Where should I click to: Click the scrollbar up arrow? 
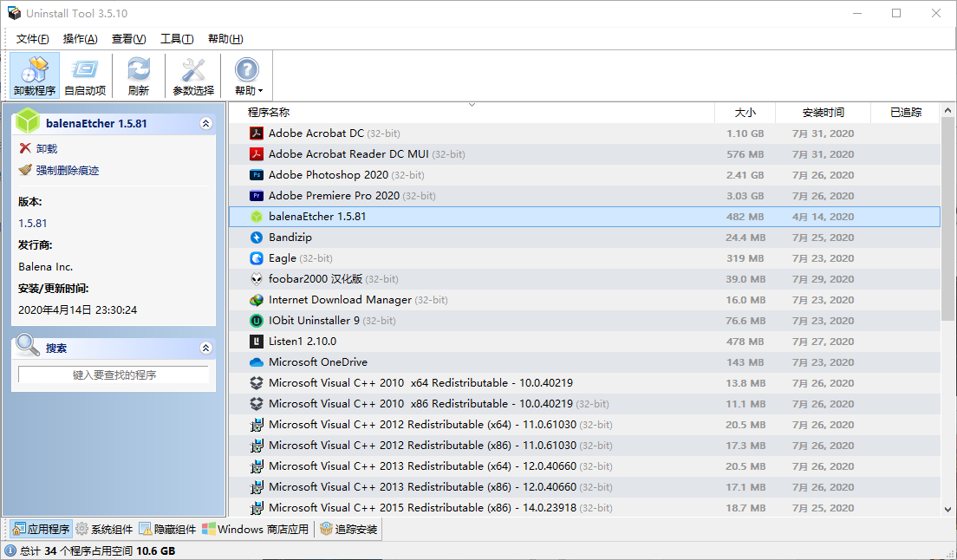[x=947, y=110]
